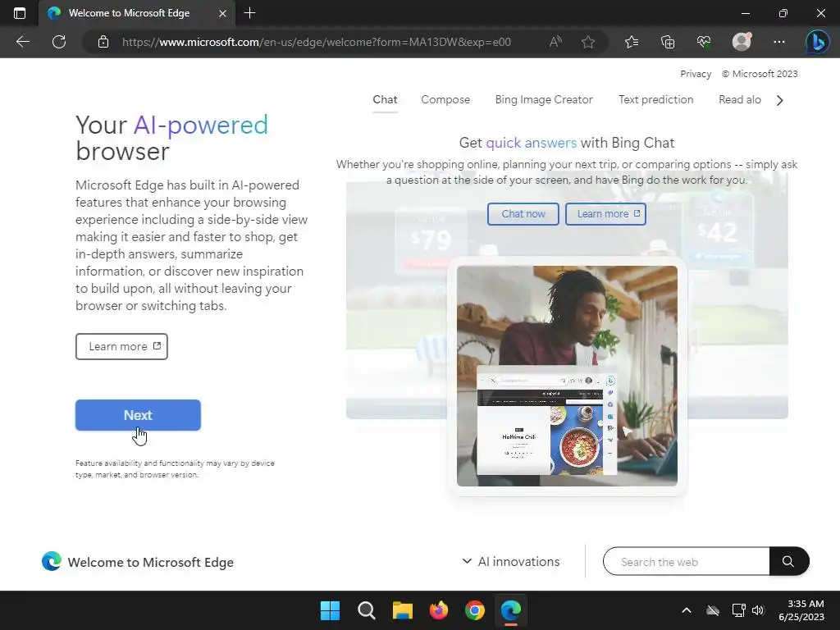Switch to Bing Image Creator tab
Screen dimensions: 840x630
[544, 99]
